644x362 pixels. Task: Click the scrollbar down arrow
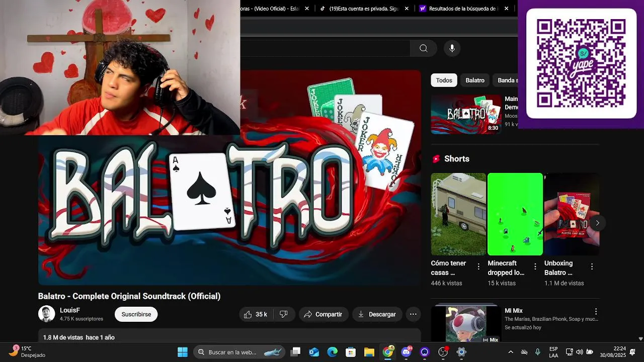640,339
